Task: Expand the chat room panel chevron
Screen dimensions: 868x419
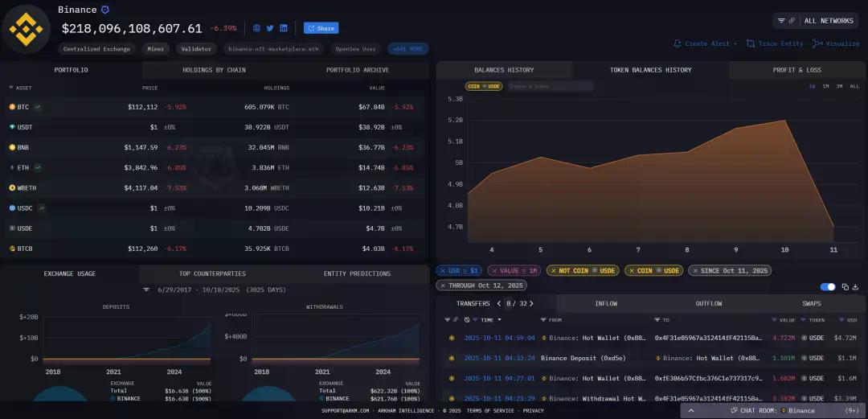Action: [x=690, y=410]
